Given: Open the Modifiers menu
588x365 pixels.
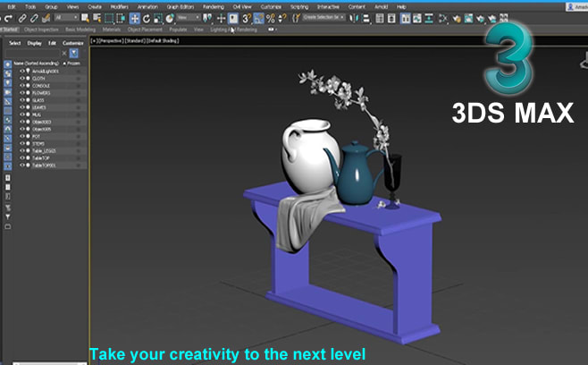Looking at the screenshot, I should point(120,7).
